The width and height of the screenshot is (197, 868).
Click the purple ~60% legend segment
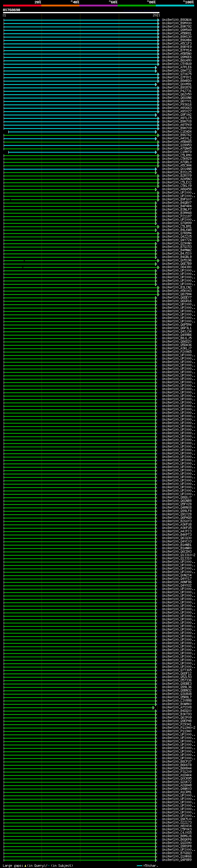tap(98, 6)
